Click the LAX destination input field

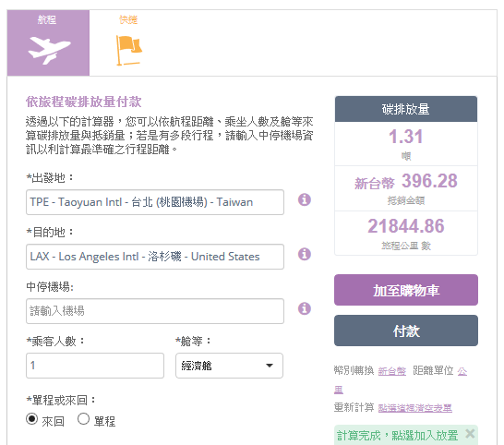pyautogui.click(x=155, y=257)
